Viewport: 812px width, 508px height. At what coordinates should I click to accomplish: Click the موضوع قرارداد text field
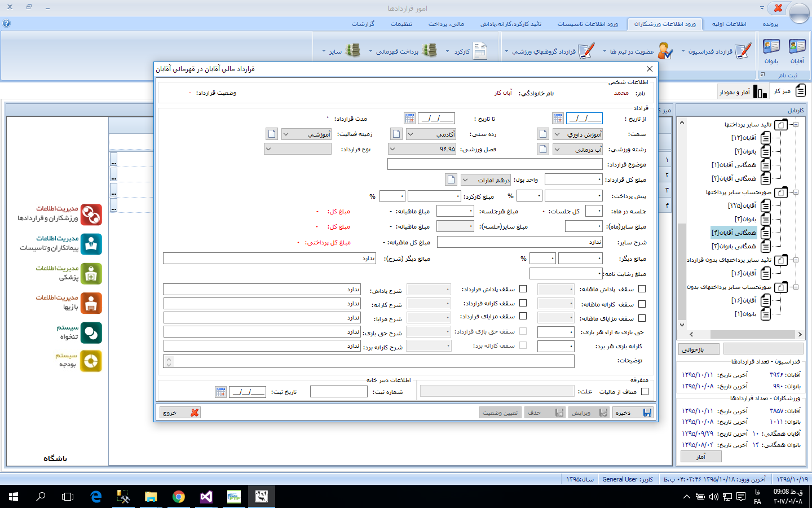495,164
